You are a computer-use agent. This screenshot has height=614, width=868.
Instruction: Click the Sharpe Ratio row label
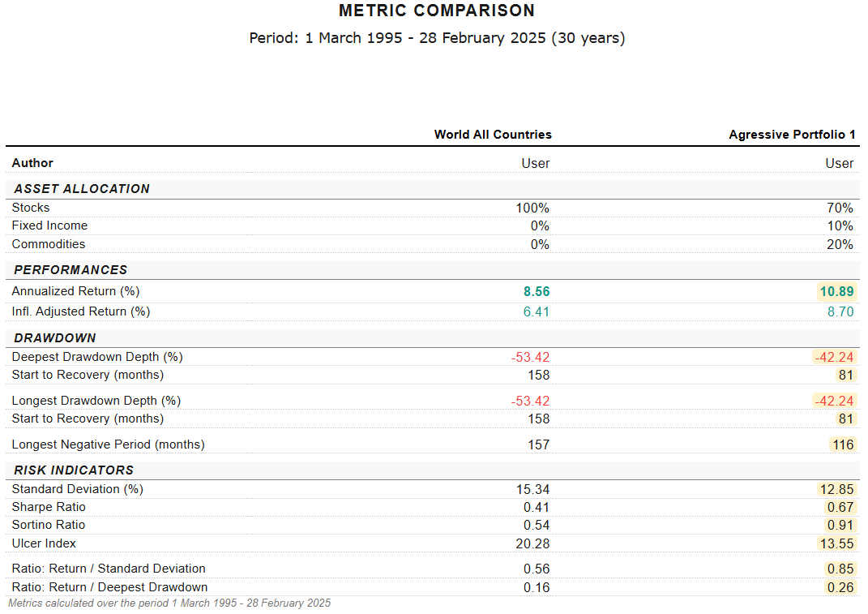pyautogui.click(x=49, y=507)
